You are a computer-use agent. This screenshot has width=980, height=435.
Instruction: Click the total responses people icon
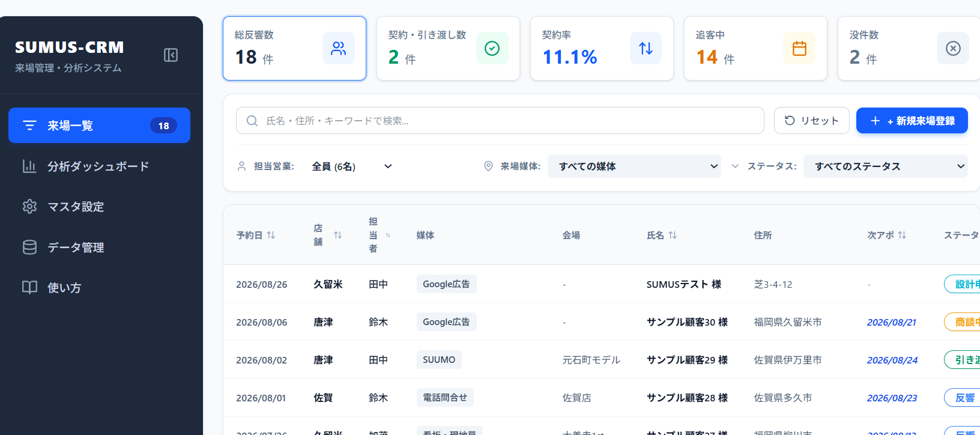click(339, 48)
